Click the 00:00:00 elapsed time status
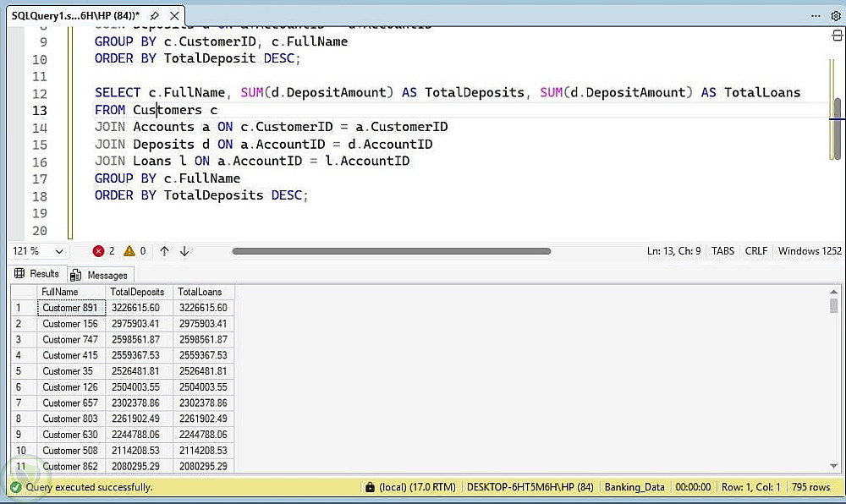This screenshot has height=504, width=846. (694, 487)
